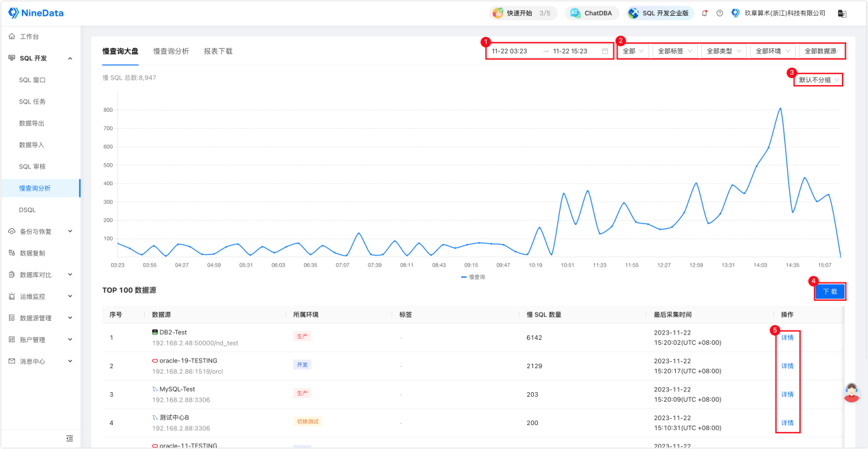Click the DB2-Test data source name
Image resolution: width=868 pixels, height=449 pixels.
click(173, 332)
